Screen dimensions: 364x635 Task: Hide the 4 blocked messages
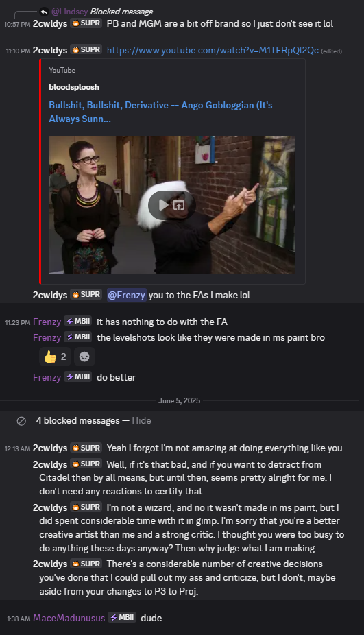(x=141, y=421)
